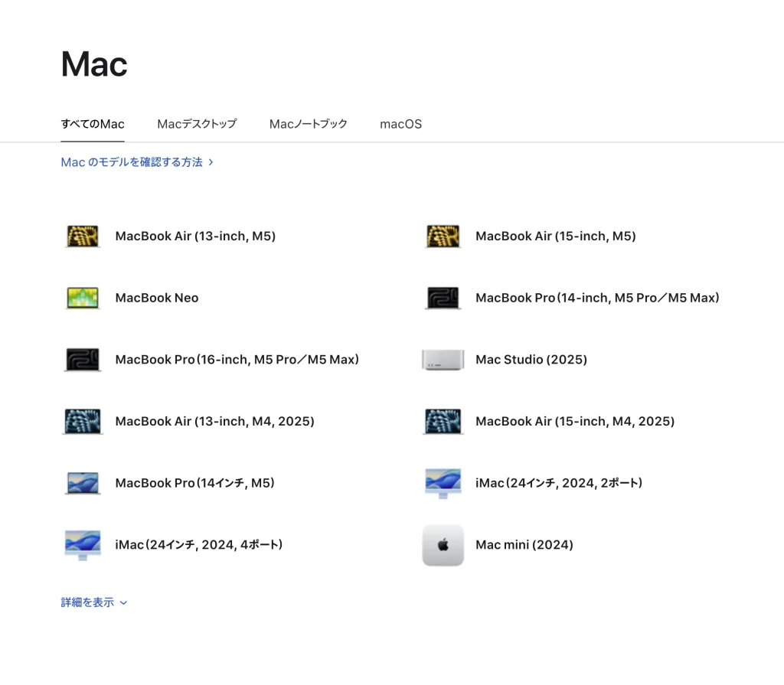
Task: Open the MacBook Pro 14-inch M5 Pro/M5 Max text link
Action: coord(597,298)
